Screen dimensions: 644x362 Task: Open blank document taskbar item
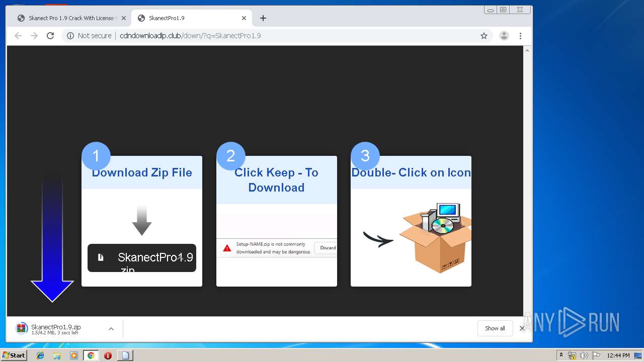click(x=125, y=355)
